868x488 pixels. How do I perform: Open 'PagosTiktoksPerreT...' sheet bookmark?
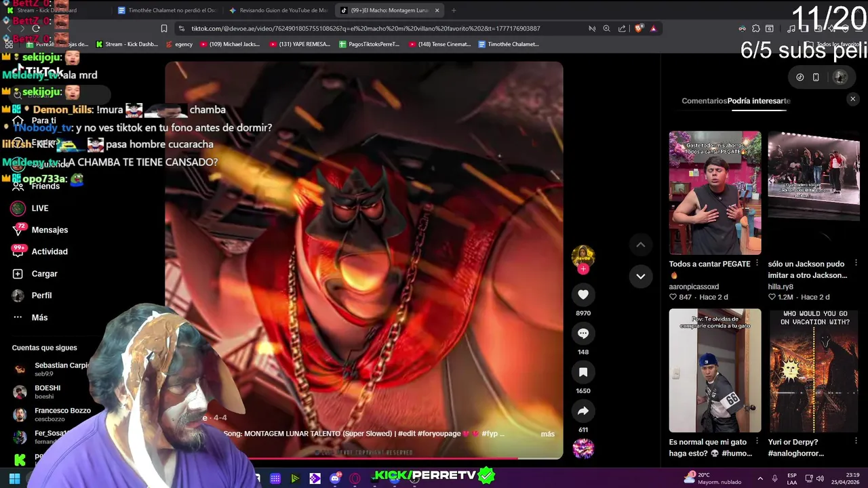(x=369, y=44)
